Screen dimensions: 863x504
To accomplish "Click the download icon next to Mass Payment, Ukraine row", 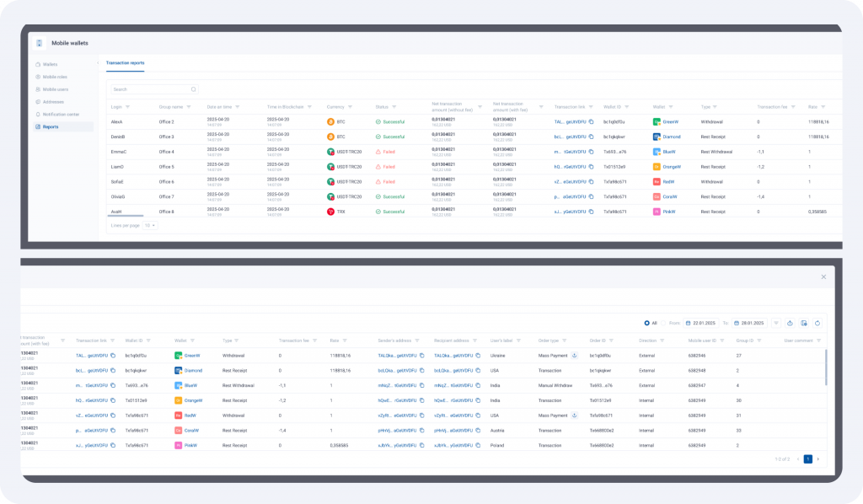I will (x=574, y=356).
